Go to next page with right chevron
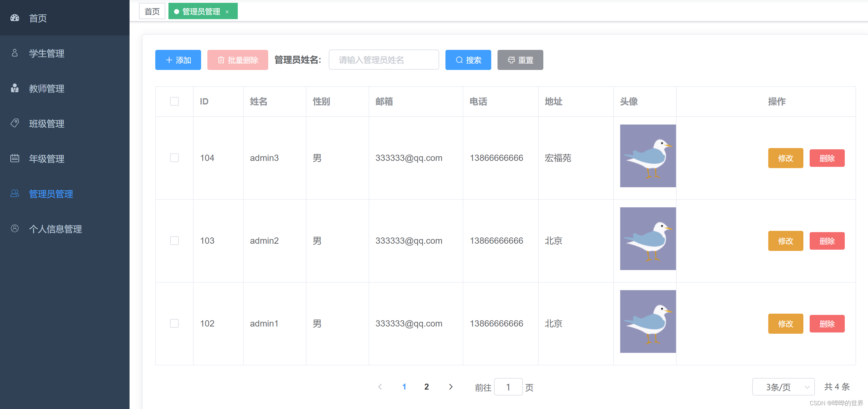 (x=450, y=387)
